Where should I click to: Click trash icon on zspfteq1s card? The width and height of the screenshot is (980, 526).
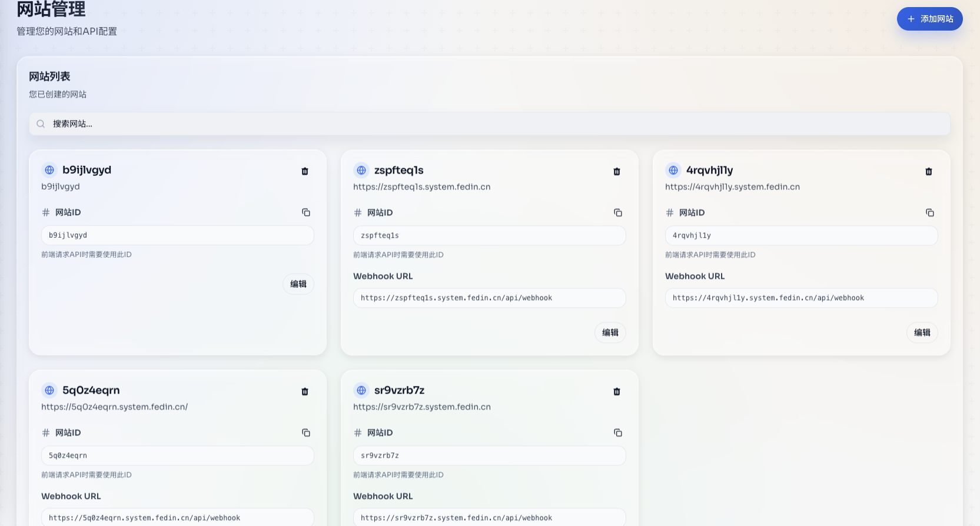point(617,172)
